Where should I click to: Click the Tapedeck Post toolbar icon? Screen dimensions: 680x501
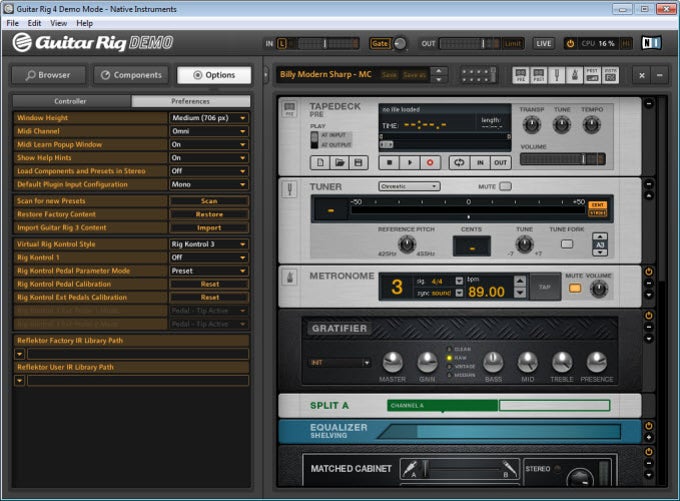tap(539, 75)
